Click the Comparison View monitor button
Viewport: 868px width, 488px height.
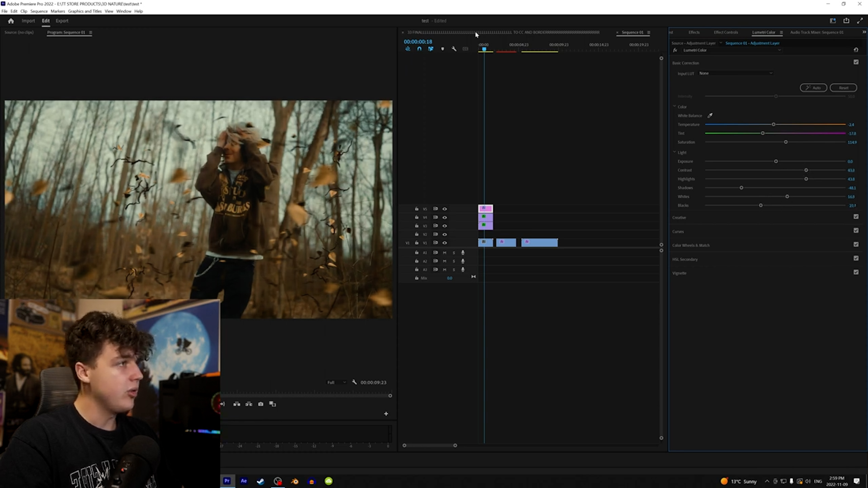pyautogui.click(x=273, y=404)
